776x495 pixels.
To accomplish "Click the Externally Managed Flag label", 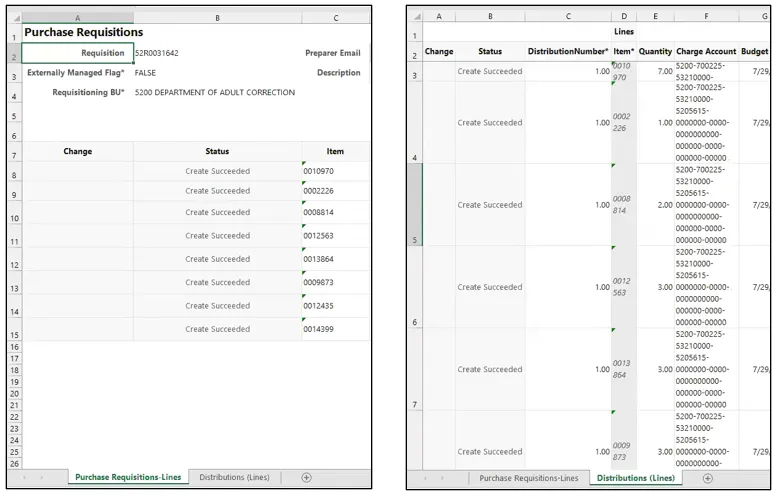I will 76,73.
